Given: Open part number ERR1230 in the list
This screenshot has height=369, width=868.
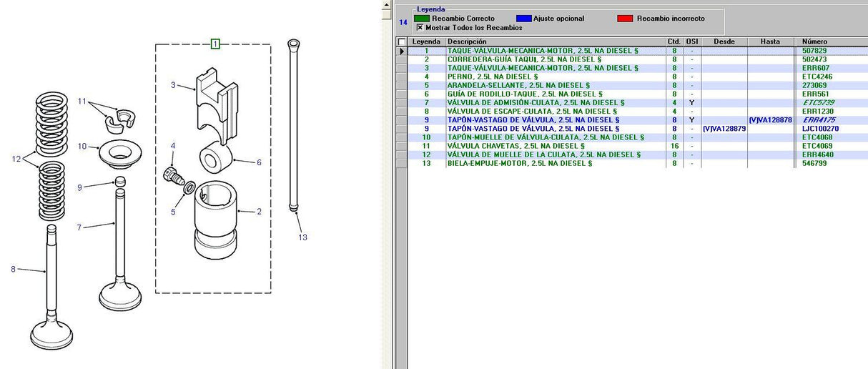Looking at the screenshot, I should point(817,112).
